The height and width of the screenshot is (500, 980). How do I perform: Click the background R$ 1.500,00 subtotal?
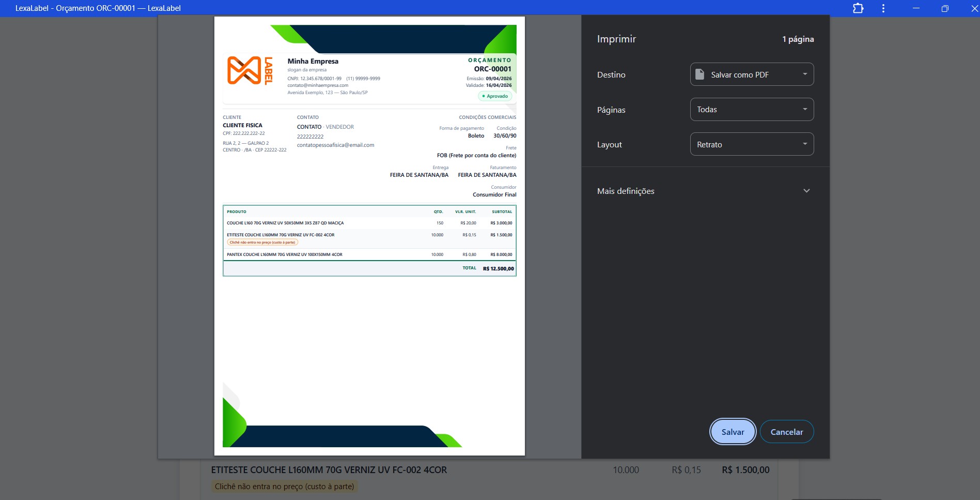pos(745,470)
